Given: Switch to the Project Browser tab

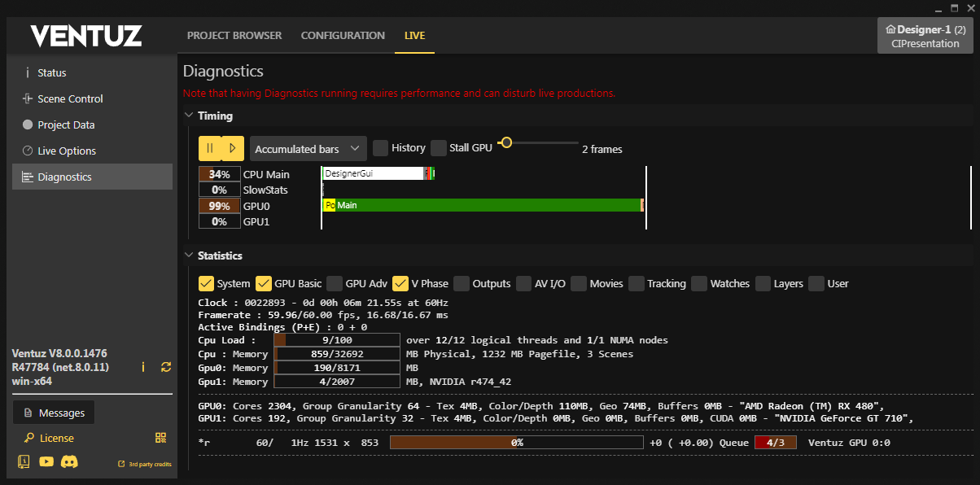Looking at the screenshot, I should [234, 36].
